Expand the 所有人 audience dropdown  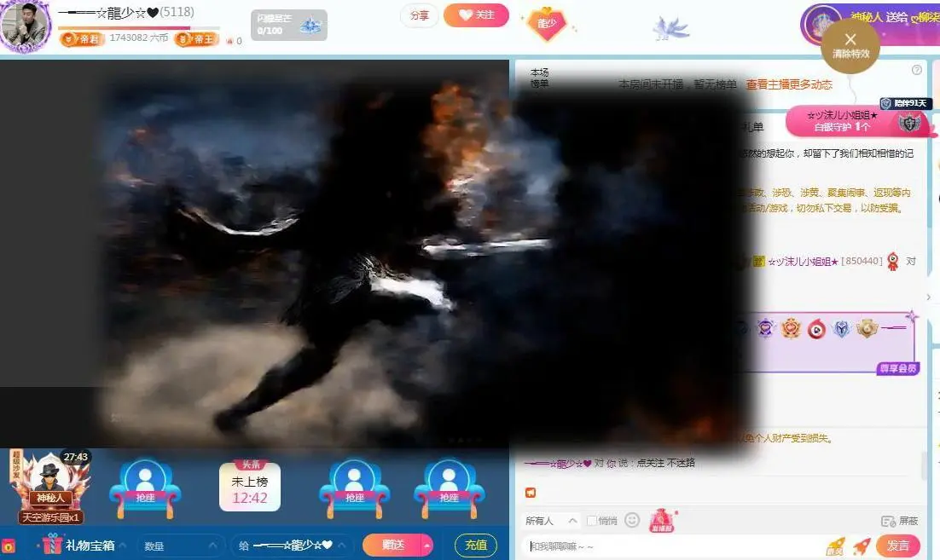pos(551,521)
